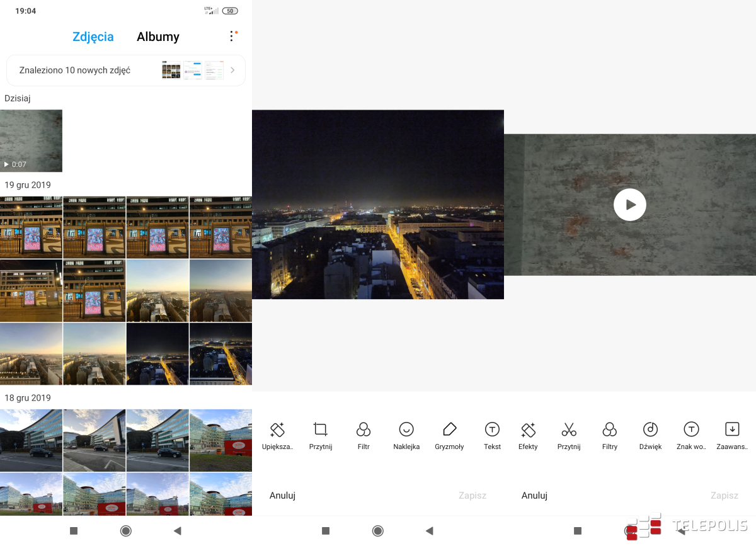Image resolution: width=756 pixels, height=546 pixels.
Task: Select the photo crop Przytnij tool
Action: point(321,436)
